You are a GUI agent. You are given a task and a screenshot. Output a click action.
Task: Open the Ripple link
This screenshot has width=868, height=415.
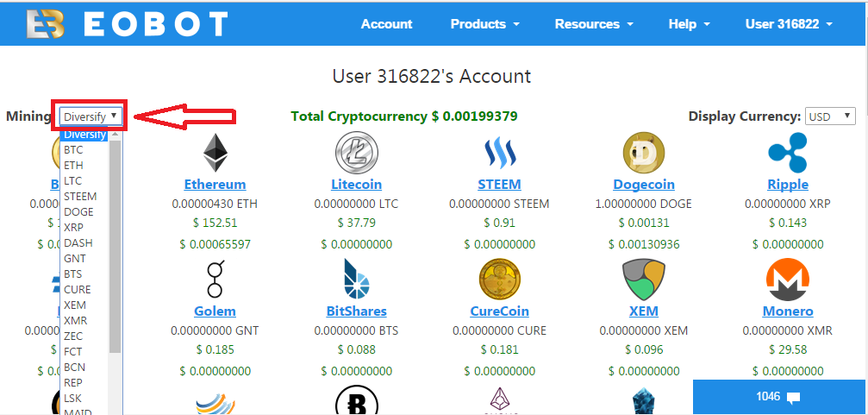[x=788, y=184]
